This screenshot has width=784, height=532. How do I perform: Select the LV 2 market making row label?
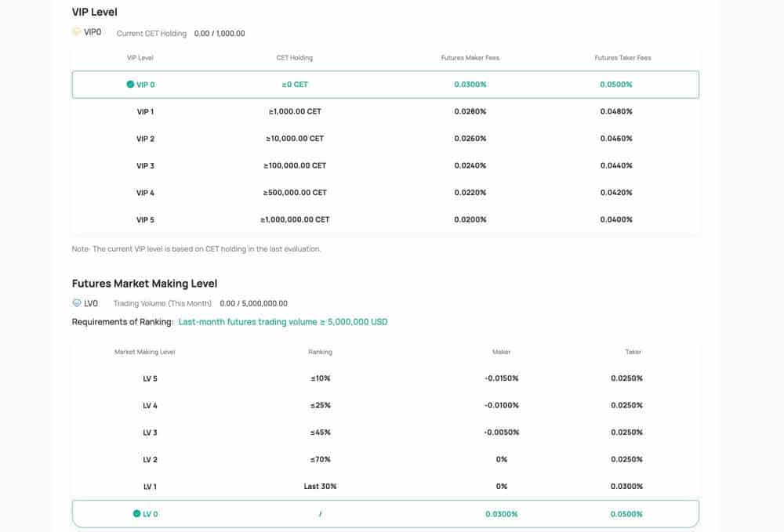point(150,460)
